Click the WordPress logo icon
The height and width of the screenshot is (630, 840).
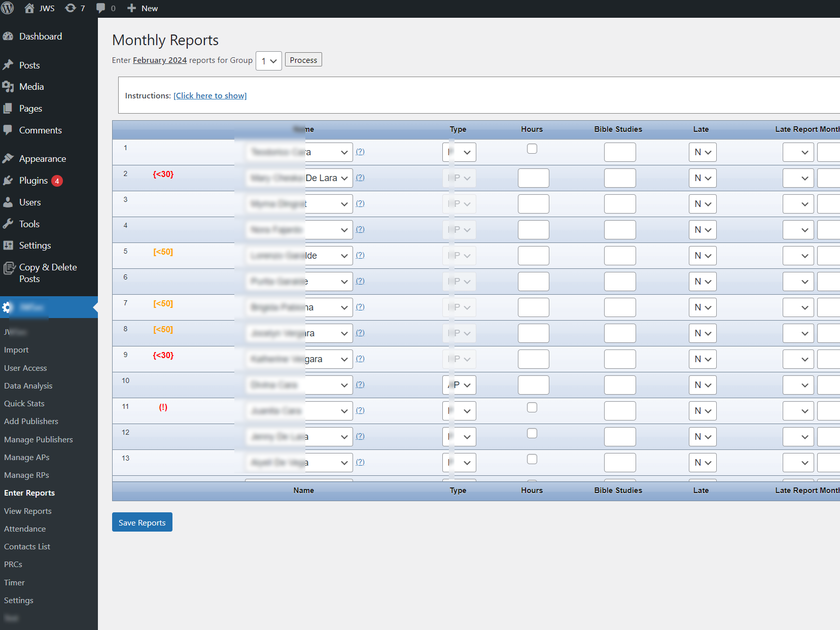pyautogui.click(x=8, y=8)
